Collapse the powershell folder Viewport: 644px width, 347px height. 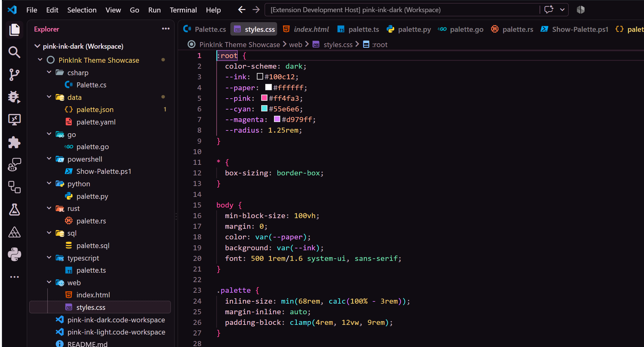tap(49, 159)
